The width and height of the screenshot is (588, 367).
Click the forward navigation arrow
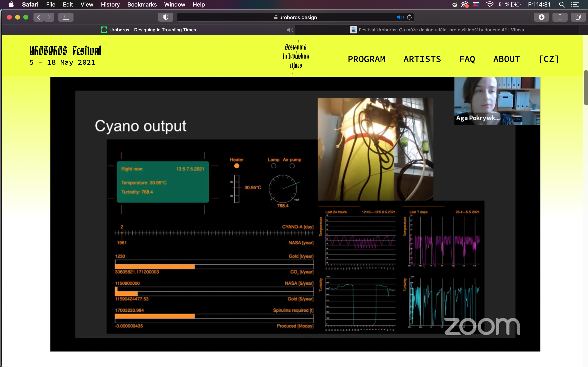tap(49, 17)
